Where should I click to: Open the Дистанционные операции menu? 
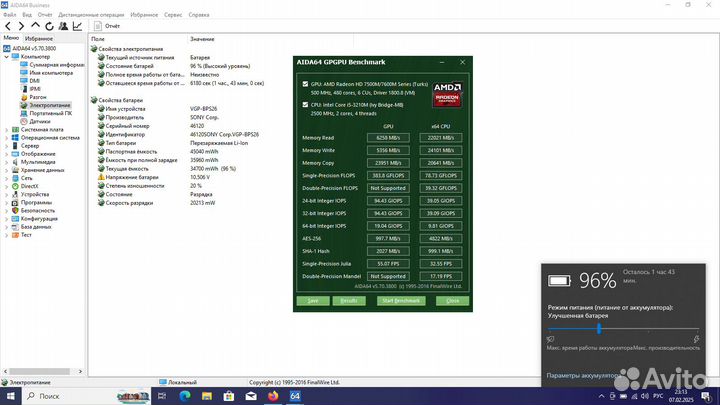(x=91, y=15)
